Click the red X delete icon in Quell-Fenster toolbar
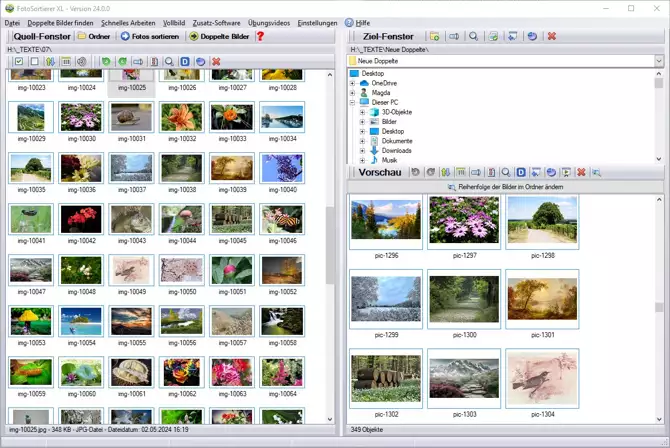Image resolution: width=670 pixels, height=448 pixels. pos(216,62)
